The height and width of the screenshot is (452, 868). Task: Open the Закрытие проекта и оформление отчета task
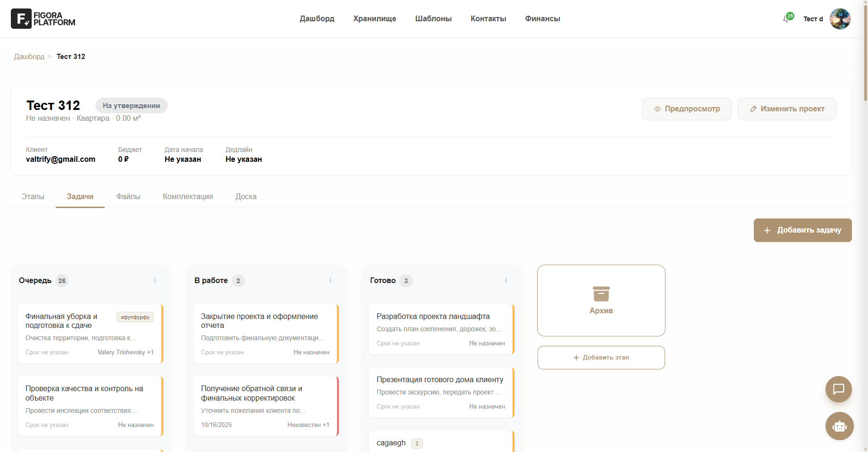click(x=266, y=334)
